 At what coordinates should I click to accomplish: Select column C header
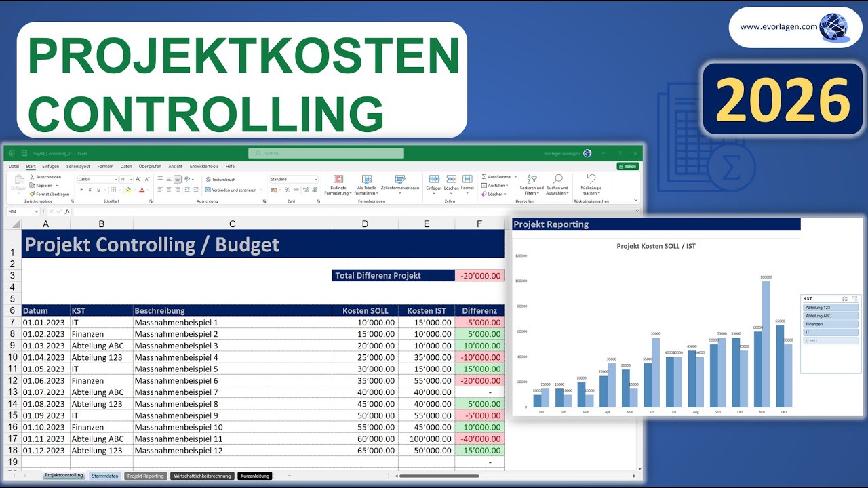tap(233, 224)
